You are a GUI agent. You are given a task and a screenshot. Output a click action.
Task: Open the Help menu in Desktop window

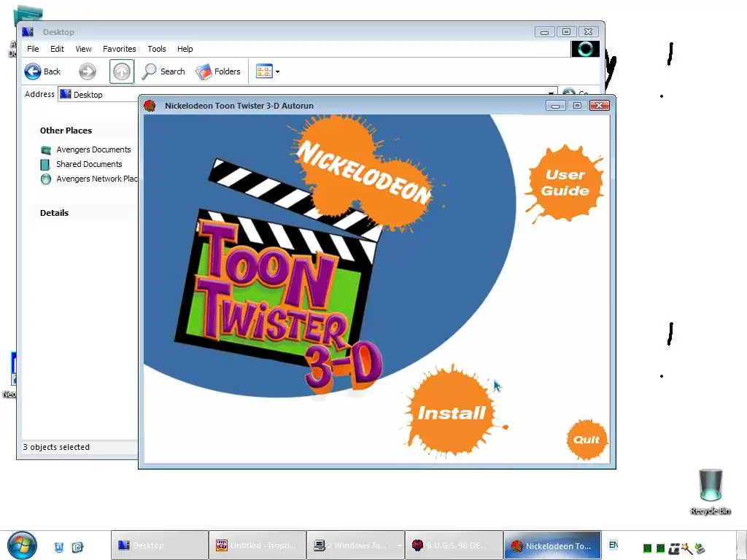(185, 49)
